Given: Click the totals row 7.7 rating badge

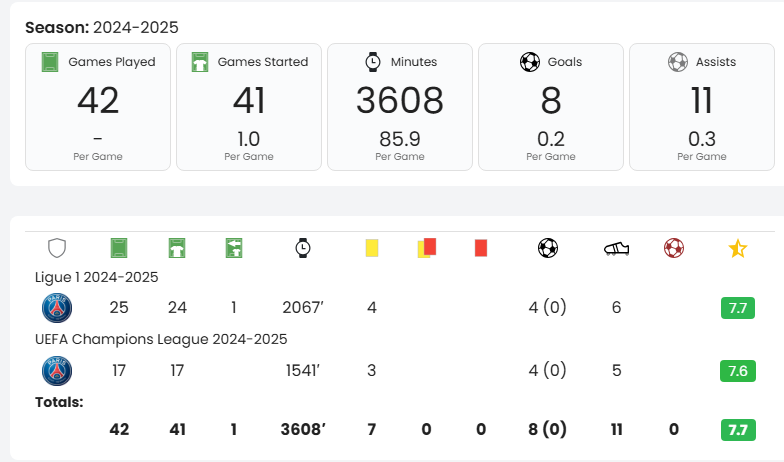Looking at the screenshot, I should pyautogui.click(x=737, y=430).
